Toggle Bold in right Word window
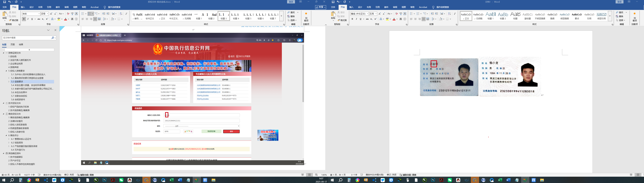The height and width of the screenshot is (183, 644). point(352,19)
